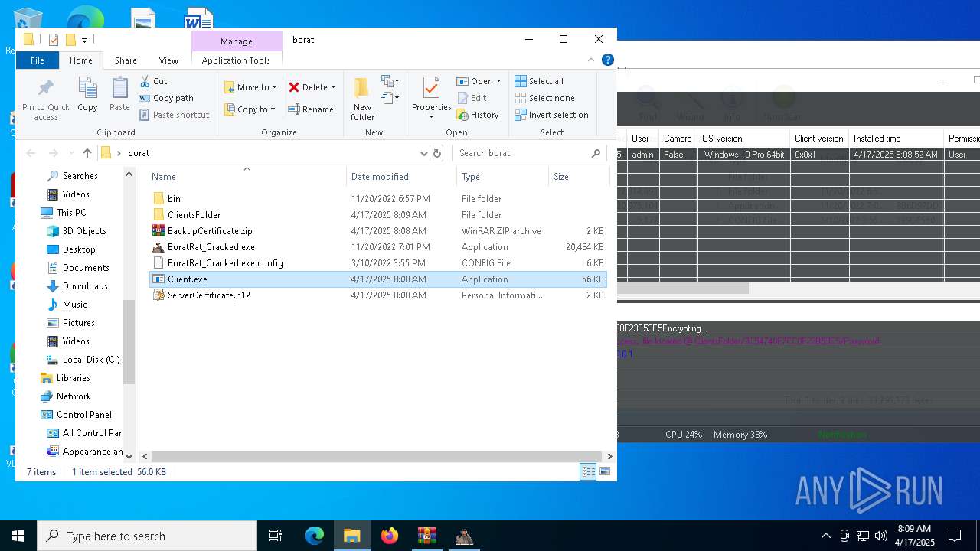Screen dimensions: 980x551
Task: Switch to large icons view layout
Action: pos(605,472)
